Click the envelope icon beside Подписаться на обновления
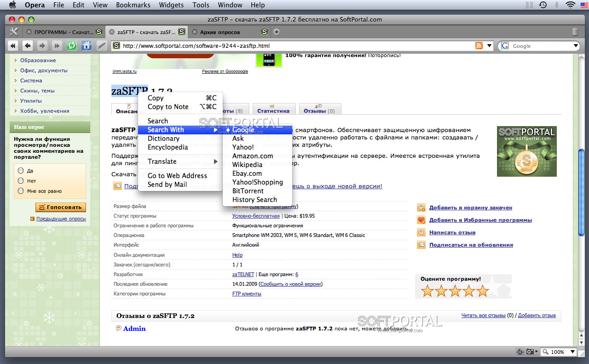The width and height of the screenshot is (589, 364). [x=421, y=245]
